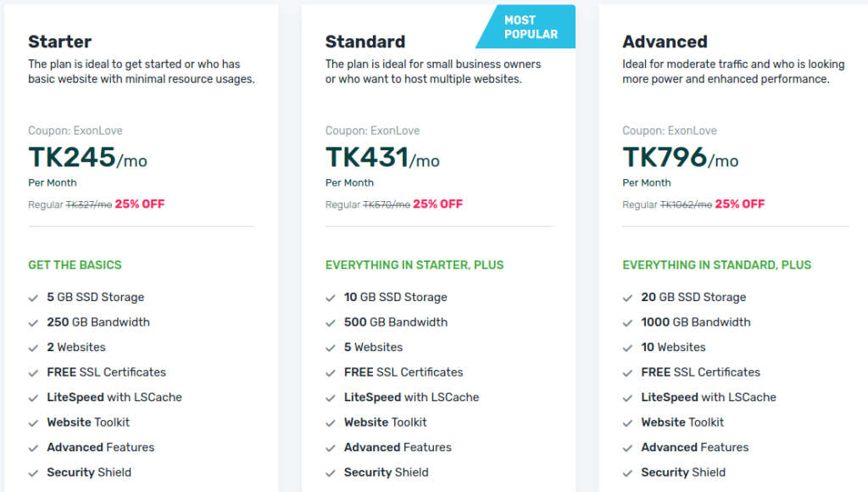Select the checkmark beside Advanced's Security Shield
The image size is (868, 492).
(x=627, y=472)
